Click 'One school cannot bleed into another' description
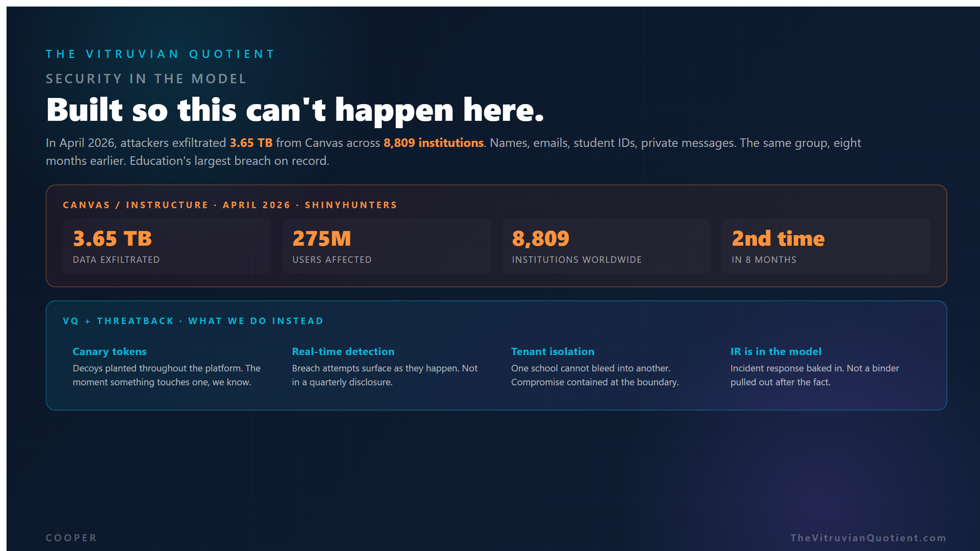980x551 pixels. (595, 375)
